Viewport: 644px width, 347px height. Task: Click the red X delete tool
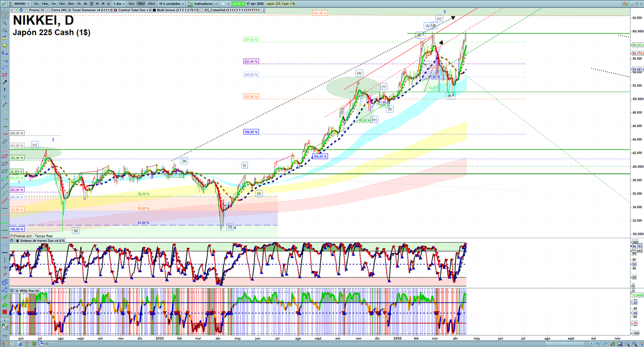tap(5, 312)
